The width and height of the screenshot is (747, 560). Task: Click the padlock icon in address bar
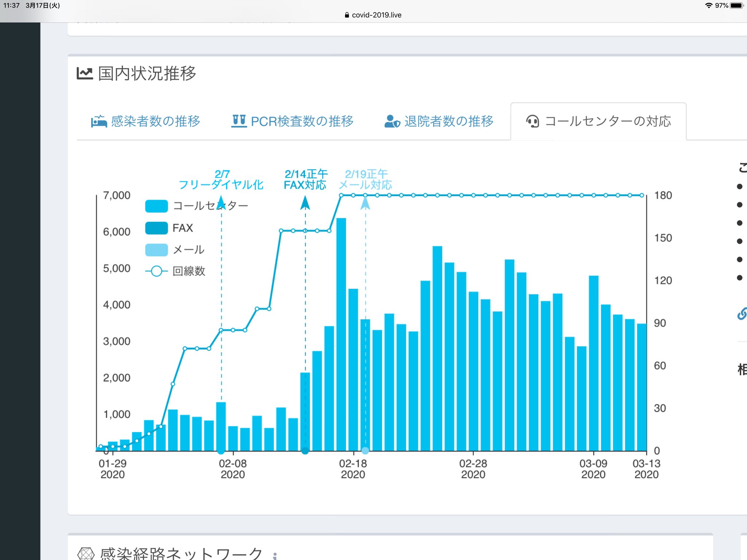pyautogui.click(x=347, y=15)
